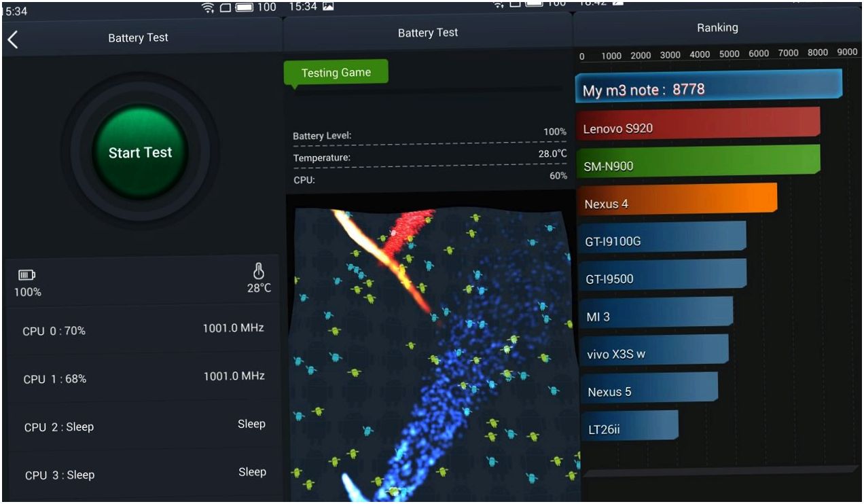864x504 pixels.
Task: Tap the Testing Game status label
Action: (336, 73)
